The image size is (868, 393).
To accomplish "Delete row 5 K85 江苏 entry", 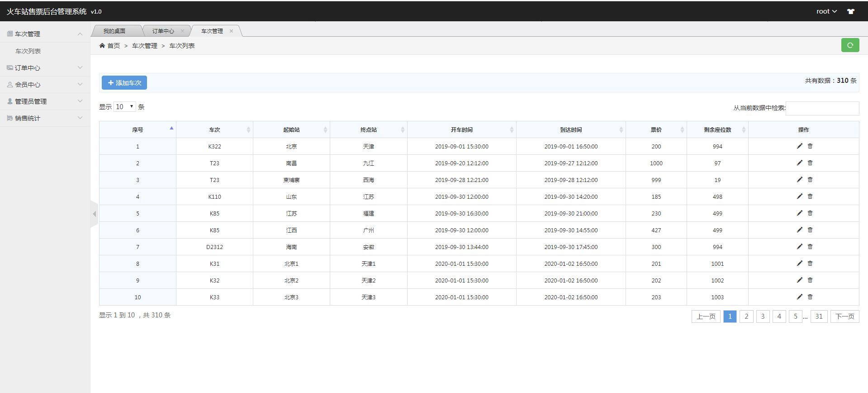I will click(810, 213).
